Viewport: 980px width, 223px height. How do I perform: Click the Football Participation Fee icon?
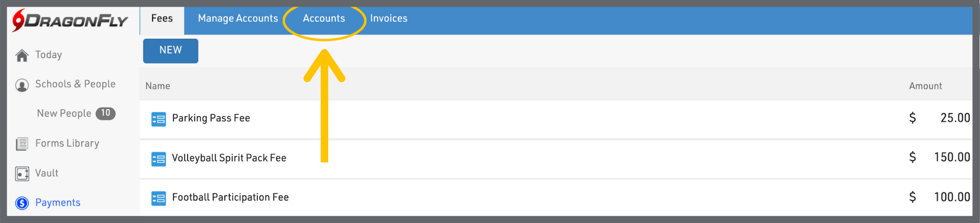[x=158, y=198]
